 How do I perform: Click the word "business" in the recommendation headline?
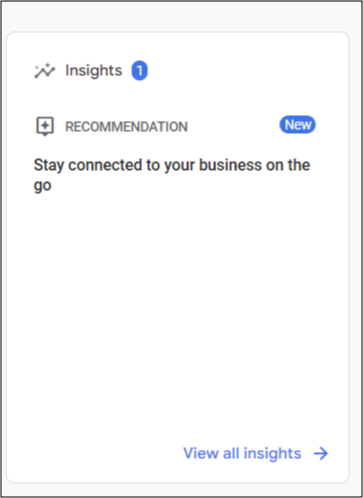click(x=230, y=165)
